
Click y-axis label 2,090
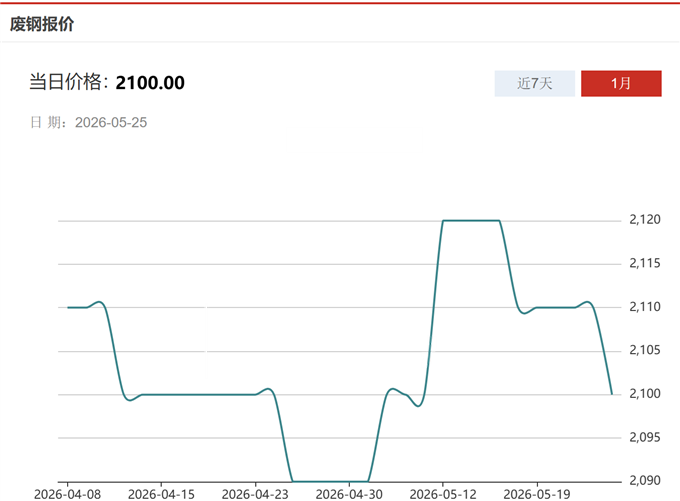tap(645, 481)
